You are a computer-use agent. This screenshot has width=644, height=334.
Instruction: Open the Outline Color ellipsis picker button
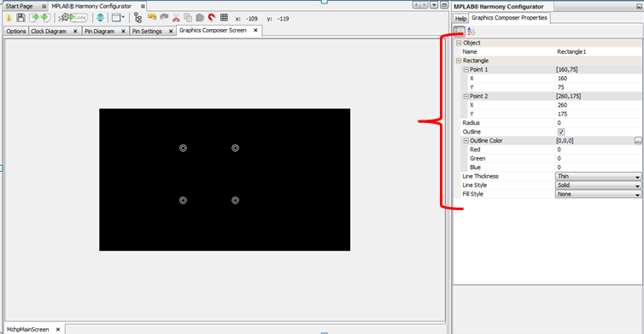(637, 140)
